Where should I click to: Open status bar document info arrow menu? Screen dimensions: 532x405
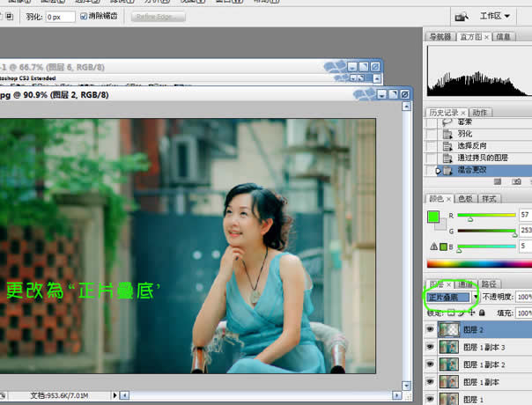(x=115, y=395)
